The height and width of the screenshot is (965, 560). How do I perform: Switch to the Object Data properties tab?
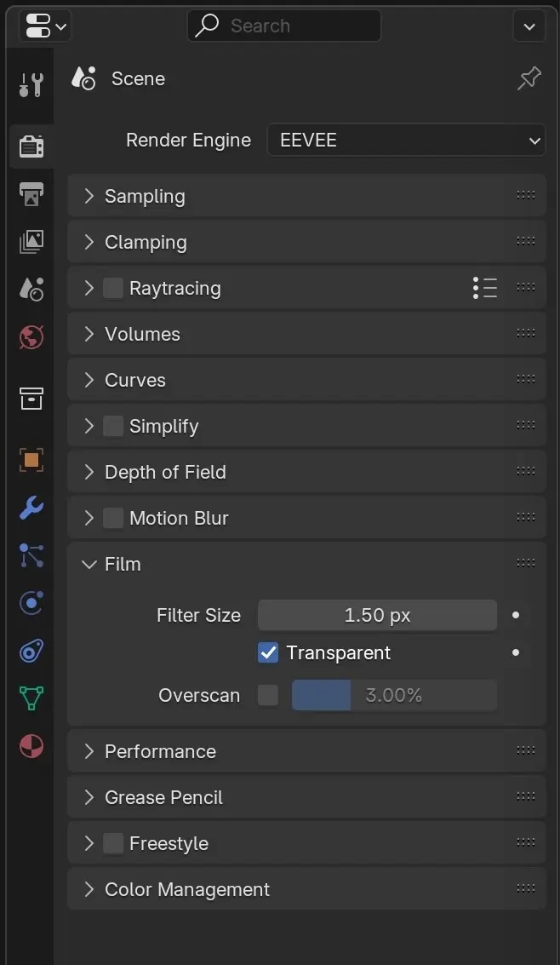tap(31, 699)
